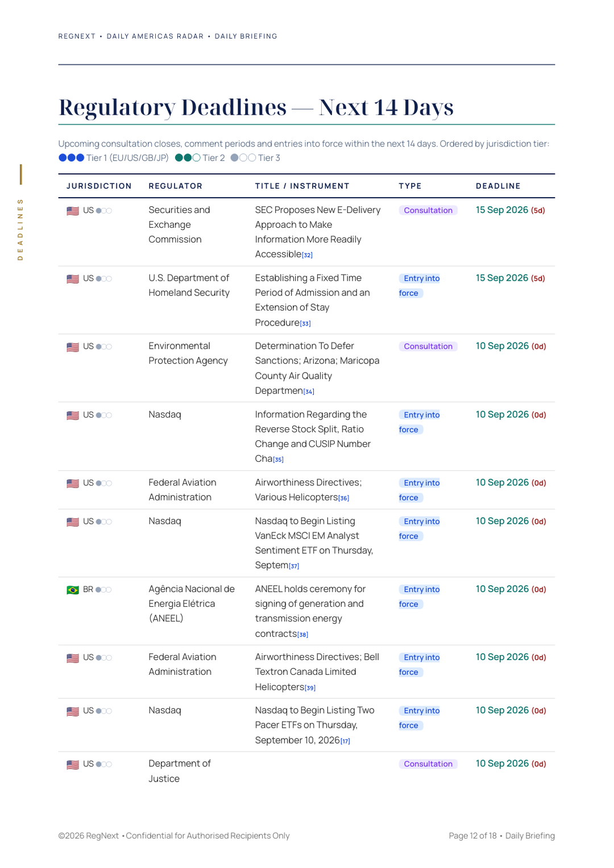Click the Securities and Exchange Commission regulator cell
The width and height of the screenshot is (614, 868).
pos(180,225)
